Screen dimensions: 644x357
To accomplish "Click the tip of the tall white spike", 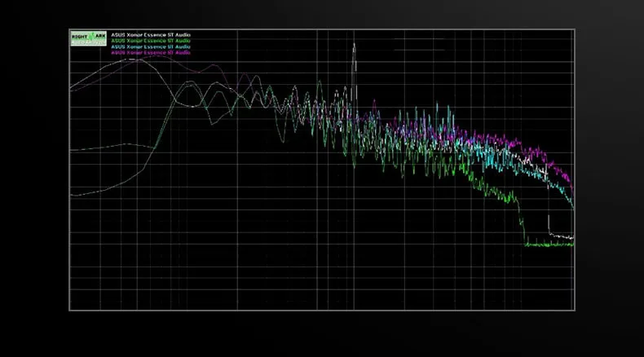I will tap(354, 44).
